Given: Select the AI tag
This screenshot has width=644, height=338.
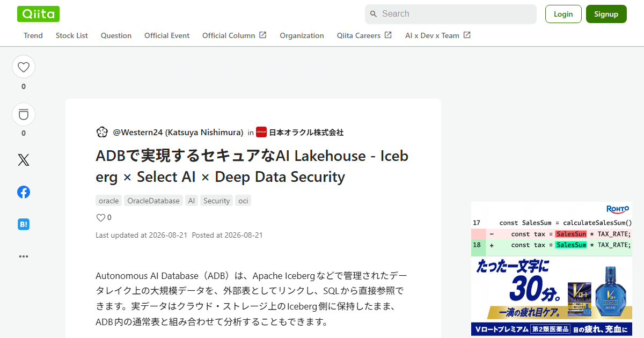Looking at the screenshot, I should pos(192,201).
